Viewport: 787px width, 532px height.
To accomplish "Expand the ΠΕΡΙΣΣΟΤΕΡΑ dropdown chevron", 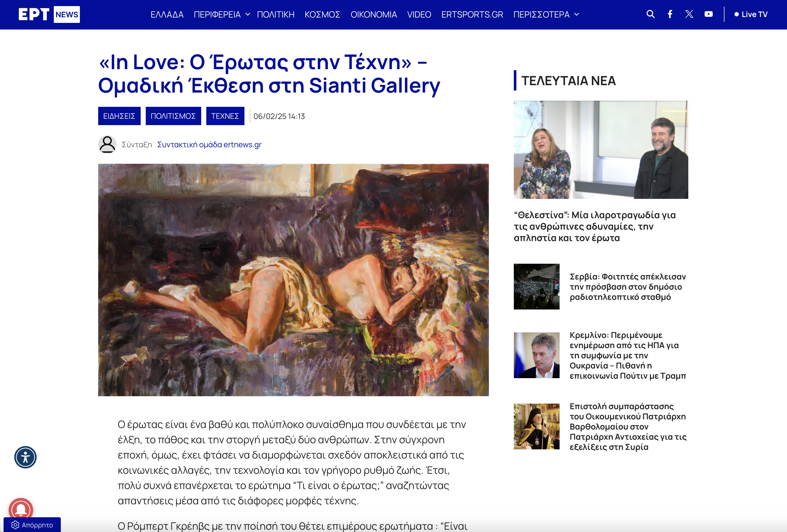I will pos(577,14).
